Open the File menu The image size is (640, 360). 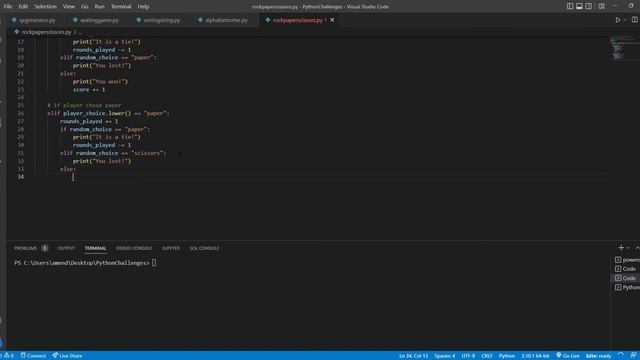pos(8,7)
